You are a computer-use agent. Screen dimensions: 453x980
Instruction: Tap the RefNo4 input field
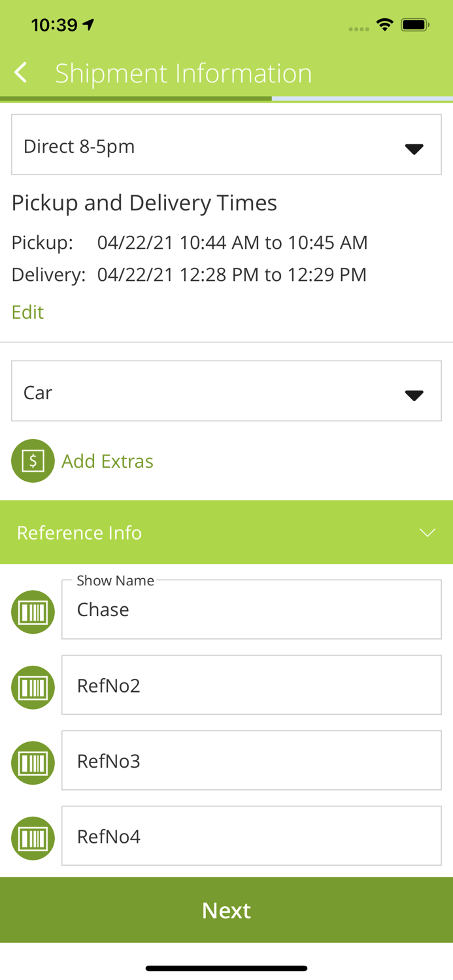252,836
